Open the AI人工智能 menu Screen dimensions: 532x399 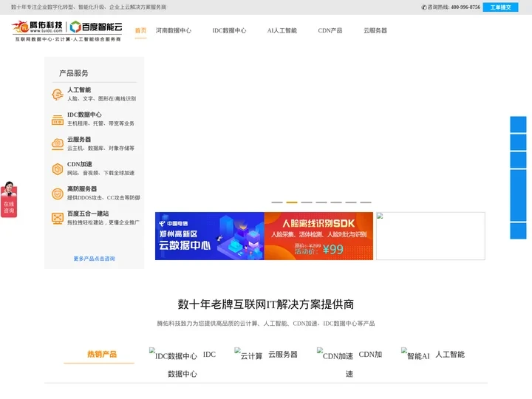282,30
